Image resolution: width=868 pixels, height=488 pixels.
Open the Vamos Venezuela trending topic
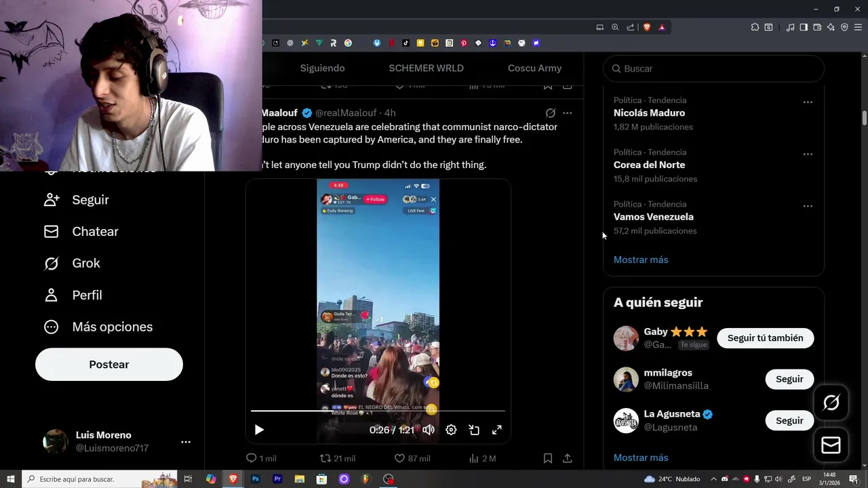[x=653, y=217]
